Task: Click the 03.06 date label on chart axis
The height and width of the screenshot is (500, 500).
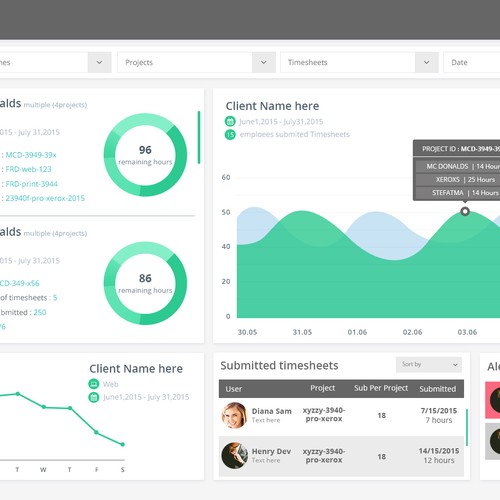Action: [467, 332]
